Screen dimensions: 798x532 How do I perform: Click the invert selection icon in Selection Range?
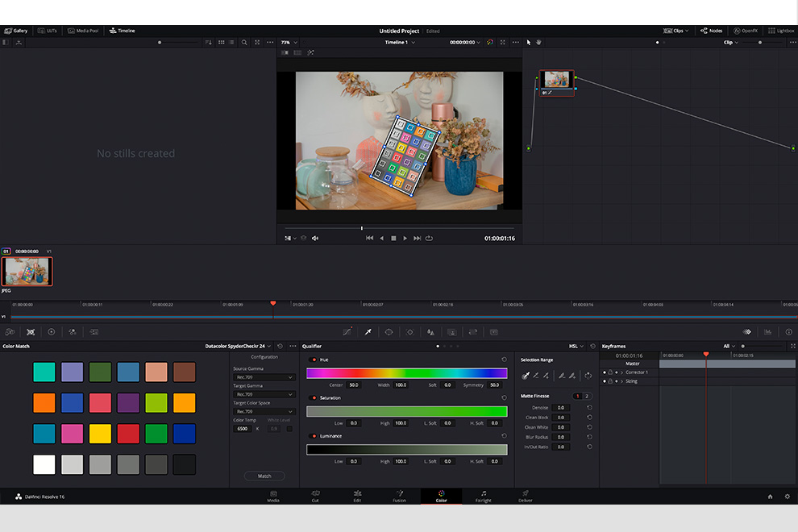[588, 376]
